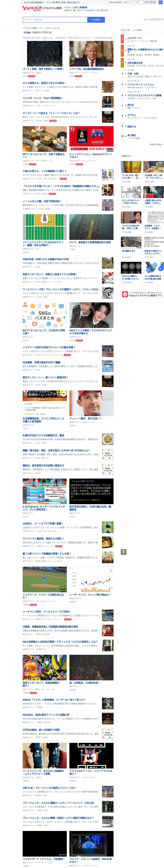Open the レーザーテック、ストップ高の理由は chart
The height and width of the screenshot is (868, 164).
(x=91, y=580)
